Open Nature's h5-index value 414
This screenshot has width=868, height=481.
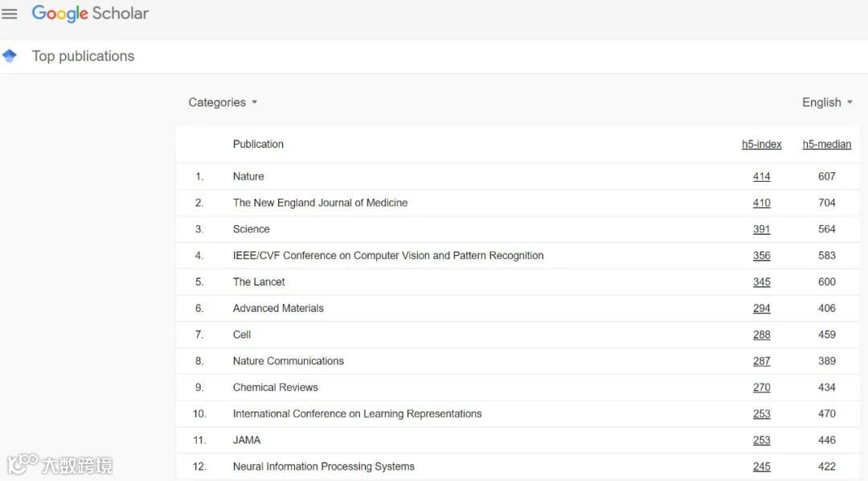(x=761, y=177)
